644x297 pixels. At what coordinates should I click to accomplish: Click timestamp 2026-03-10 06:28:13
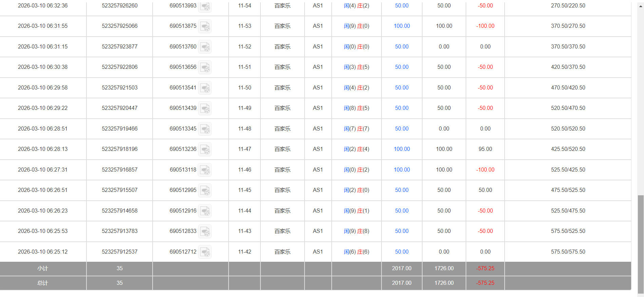[43, 149]
